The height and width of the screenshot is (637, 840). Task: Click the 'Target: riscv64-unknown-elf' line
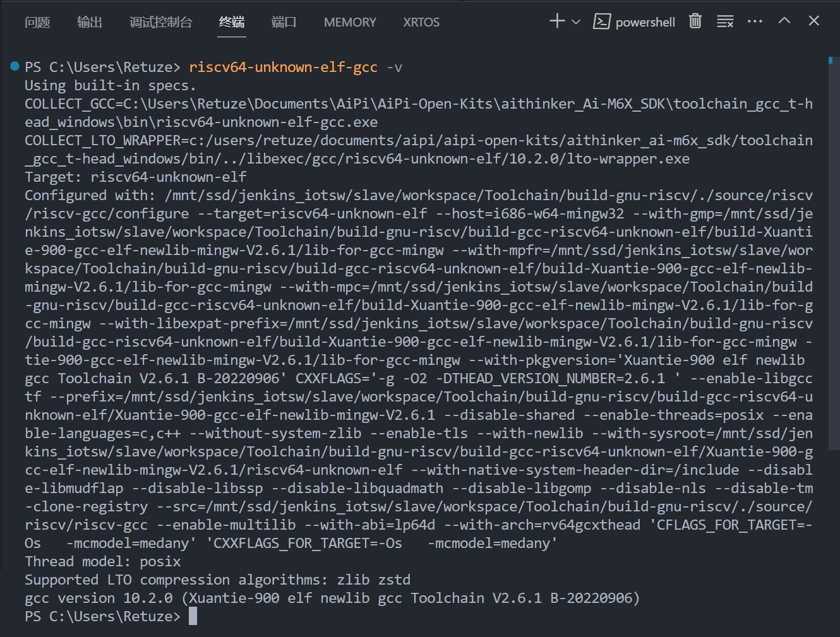[135, 177]
